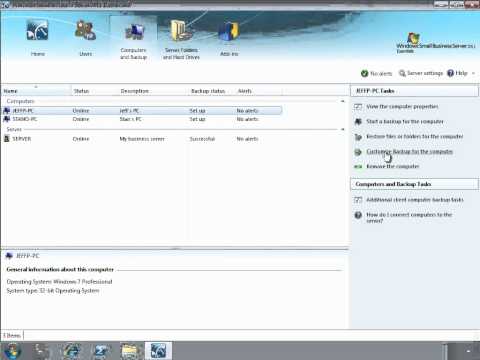Open the PowerShell taskbar icon

point(101,351)
